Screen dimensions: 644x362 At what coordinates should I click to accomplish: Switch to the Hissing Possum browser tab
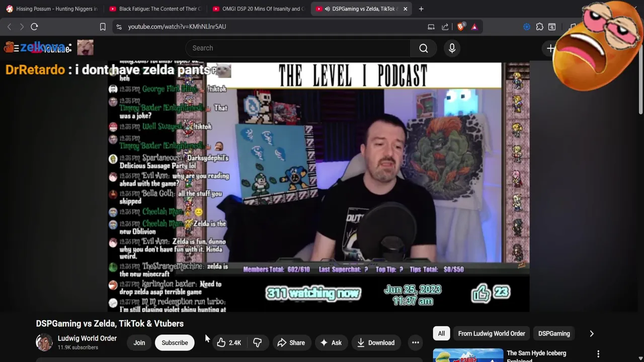(x=52, y=9)
